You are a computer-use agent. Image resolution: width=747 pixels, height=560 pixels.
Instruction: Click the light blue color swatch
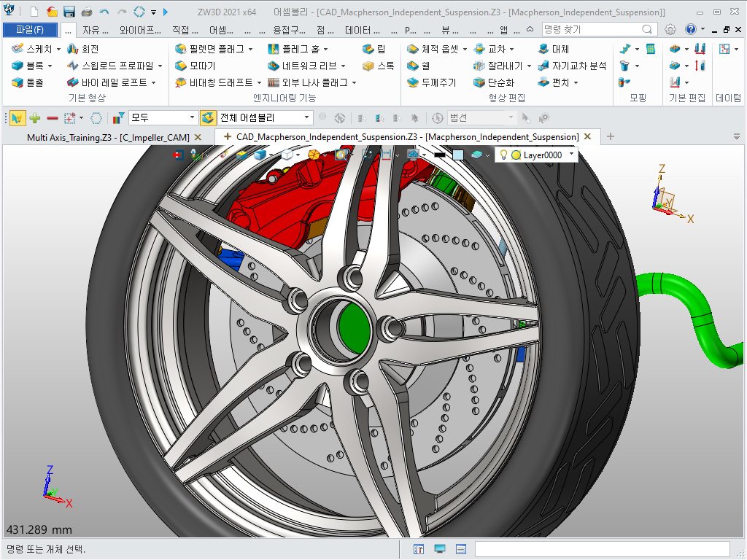458,155
